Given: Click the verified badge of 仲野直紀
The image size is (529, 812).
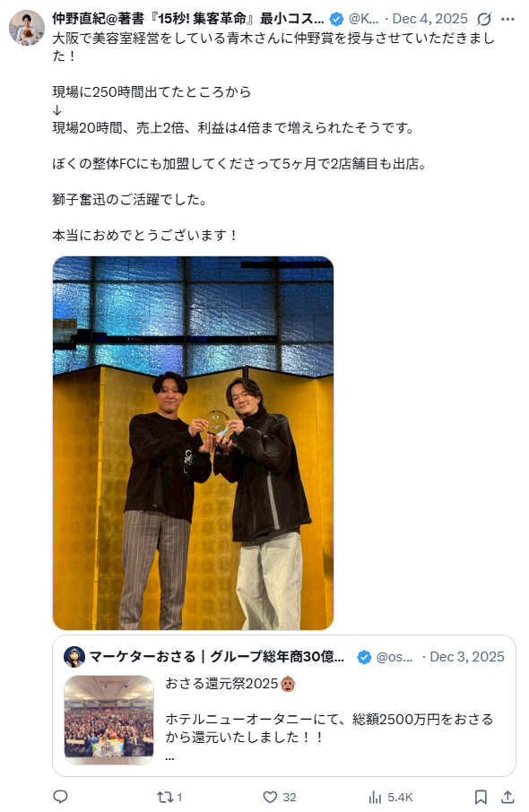Looking at the screenshot, I should (336, 19).
